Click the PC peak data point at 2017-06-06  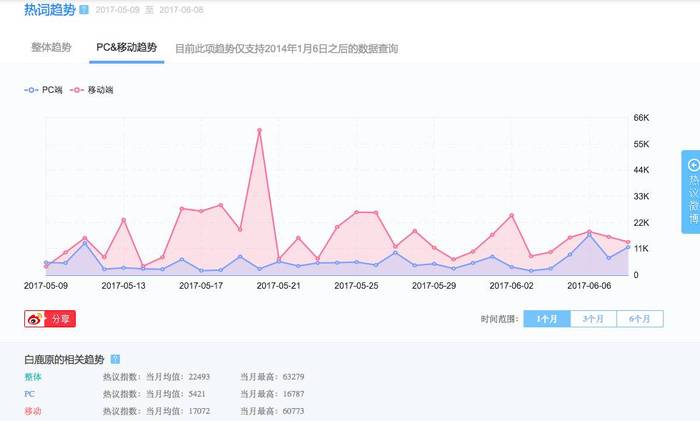tap(589, 235)
